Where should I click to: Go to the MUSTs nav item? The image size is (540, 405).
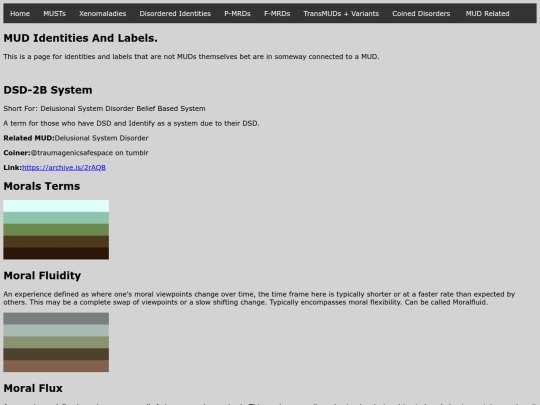point(54,13)
